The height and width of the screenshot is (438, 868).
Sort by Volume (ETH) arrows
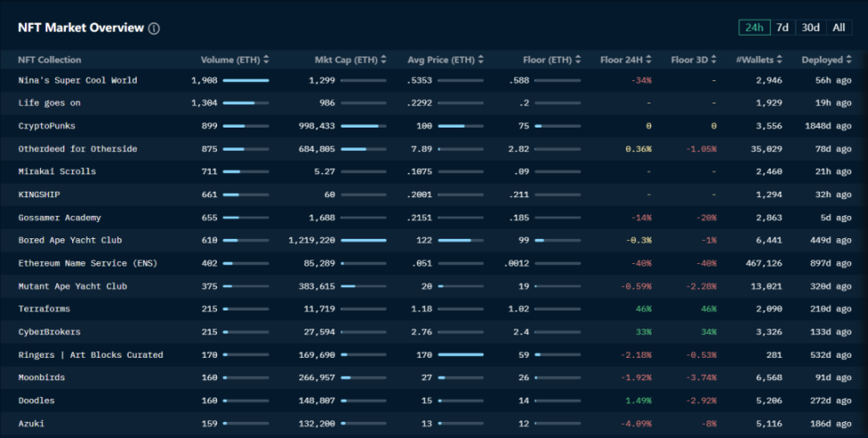(266, 60)
